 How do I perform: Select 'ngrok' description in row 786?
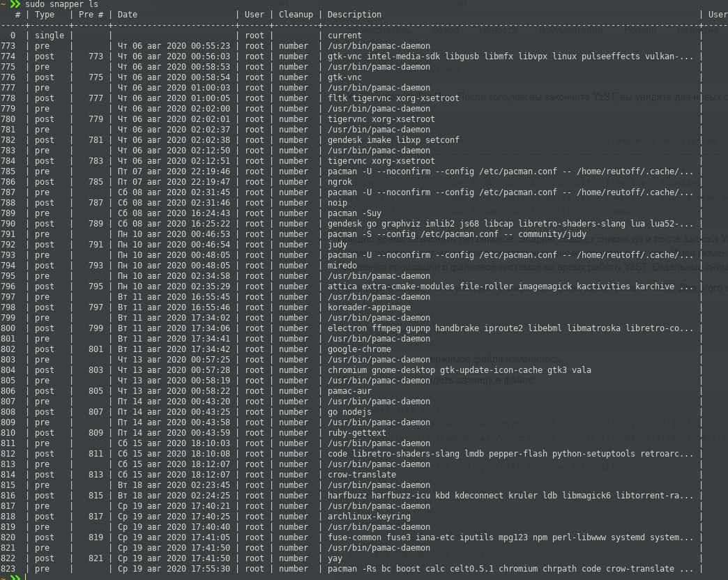[340, 182]
